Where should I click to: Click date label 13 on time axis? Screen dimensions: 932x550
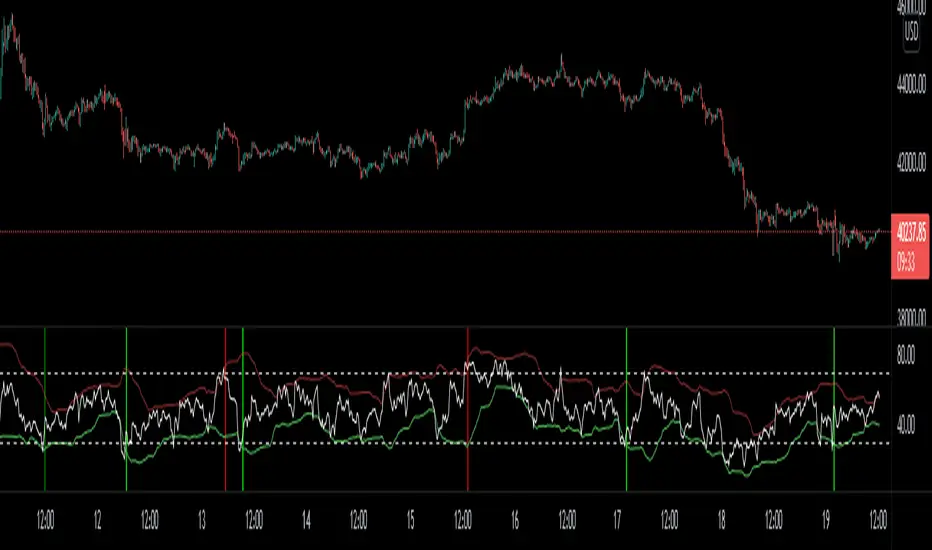[x=201, y=520]
